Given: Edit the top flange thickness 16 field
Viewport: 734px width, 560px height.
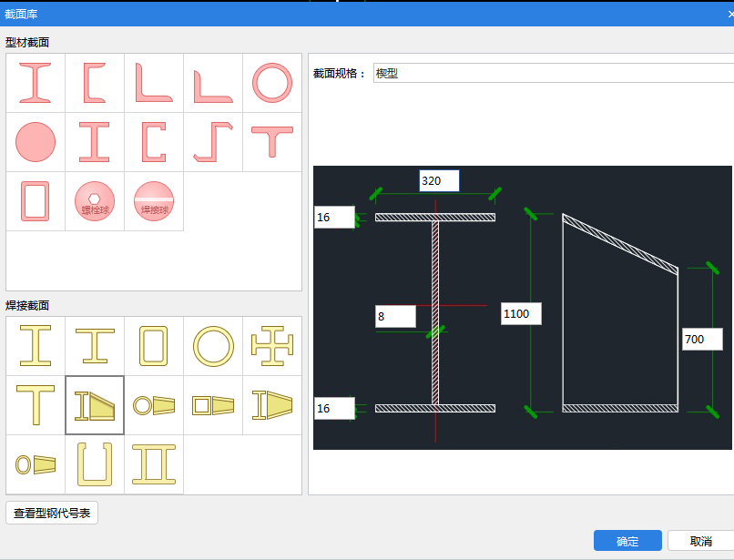Looking at the screenshot, I should point(334,218).
